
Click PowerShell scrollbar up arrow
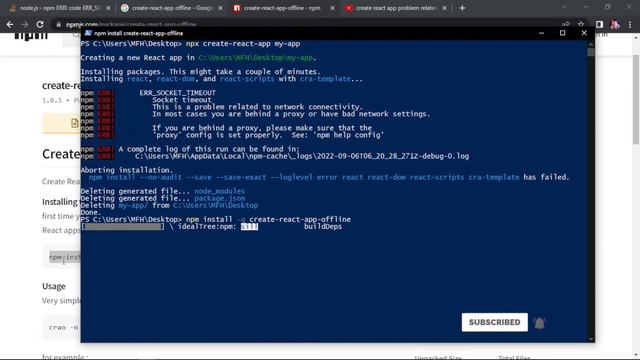pos(591,43)
